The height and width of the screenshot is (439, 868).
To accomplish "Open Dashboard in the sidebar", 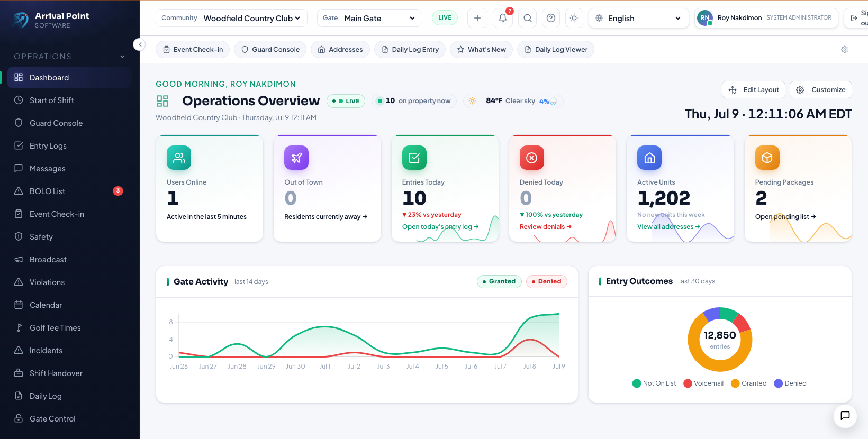I will tap(69, 78).
